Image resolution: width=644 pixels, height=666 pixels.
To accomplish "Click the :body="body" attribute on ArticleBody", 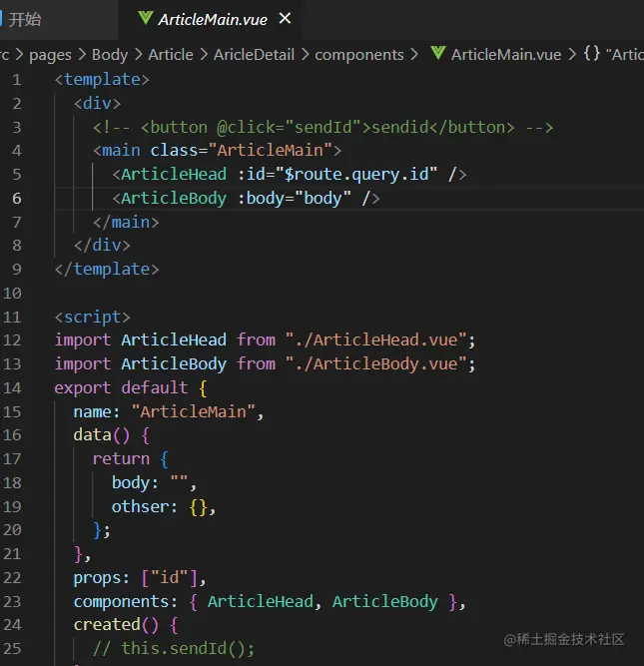I will (x=295, y=199).
